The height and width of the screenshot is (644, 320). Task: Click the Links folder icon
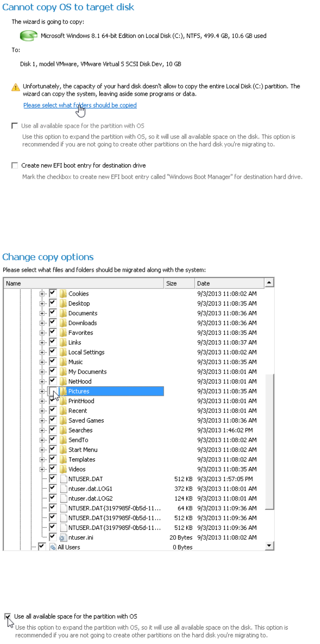pos(63,343)
